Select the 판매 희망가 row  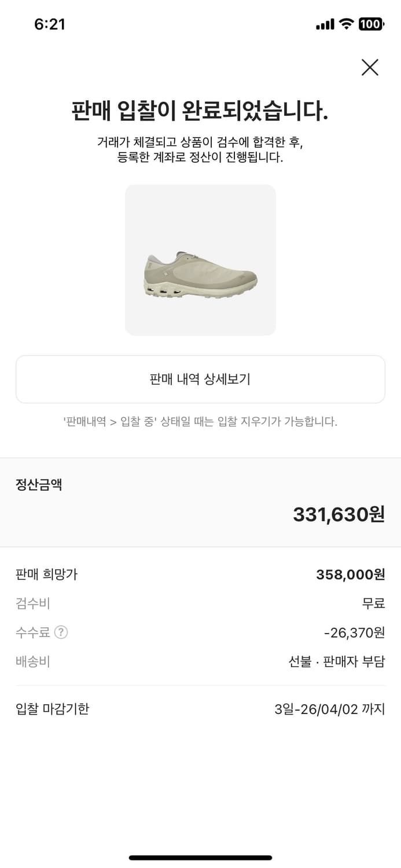pyautogui.click(x=200, y=575)
